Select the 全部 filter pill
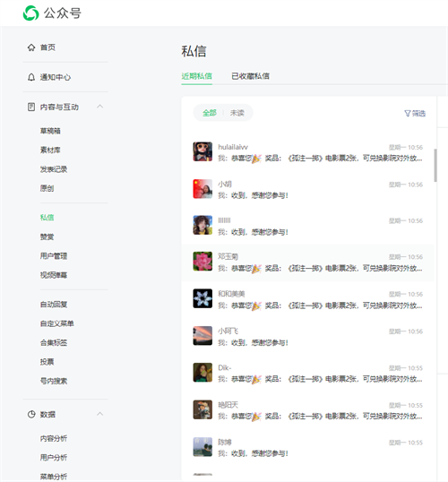The height and width of the screenshot is (482, 448). point(210,113)
